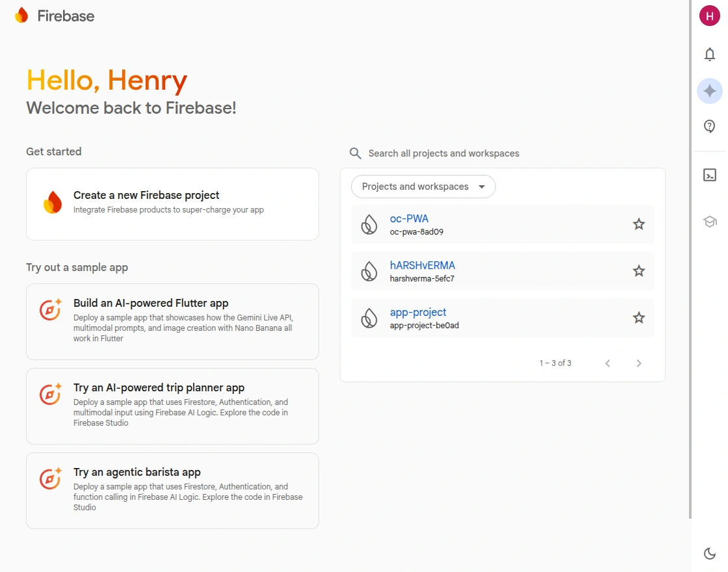Click the app-project flame icon
728x572 pixels.
pos(369,318)
